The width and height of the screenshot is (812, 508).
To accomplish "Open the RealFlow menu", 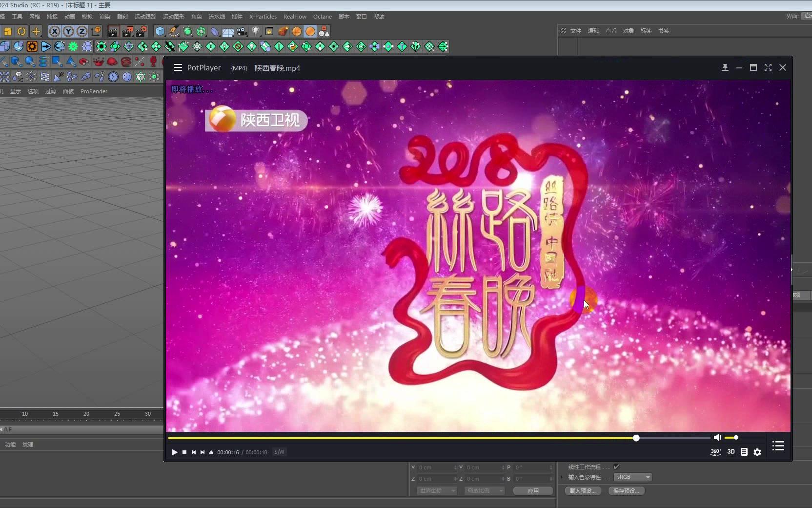I will (x=295, y=17).
